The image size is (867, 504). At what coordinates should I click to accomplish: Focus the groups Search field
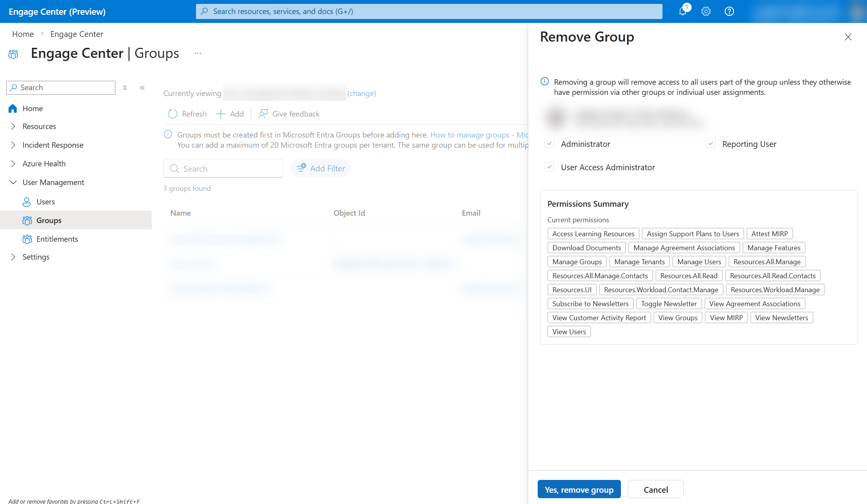point(223,168)
